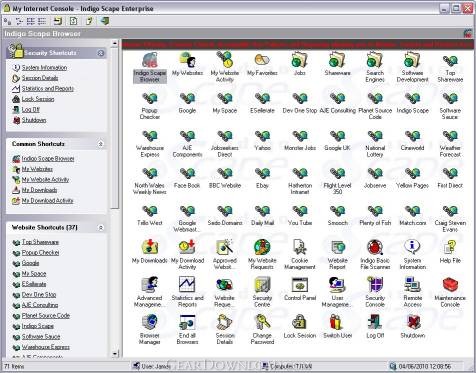Open My Download Activity sidebar link

[47, 201]
